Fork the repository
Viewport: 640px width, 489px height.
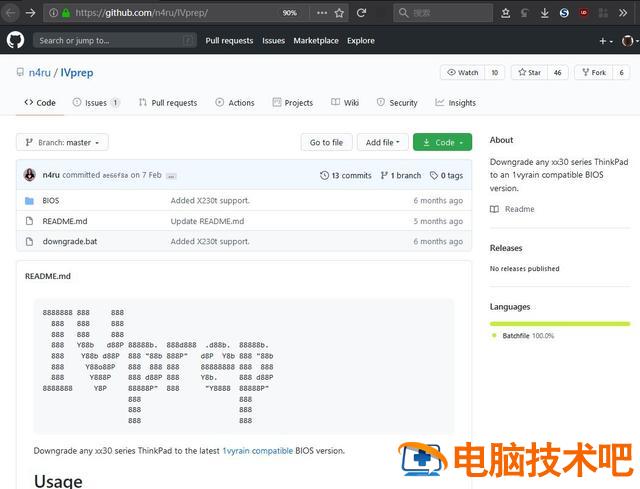[594, 73]
